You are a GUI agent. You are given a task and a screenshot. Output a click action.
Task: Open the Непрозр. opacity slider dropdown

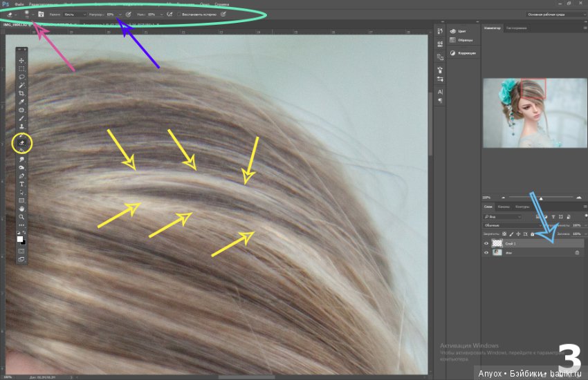pyautogui.click(x=120, y=15)
